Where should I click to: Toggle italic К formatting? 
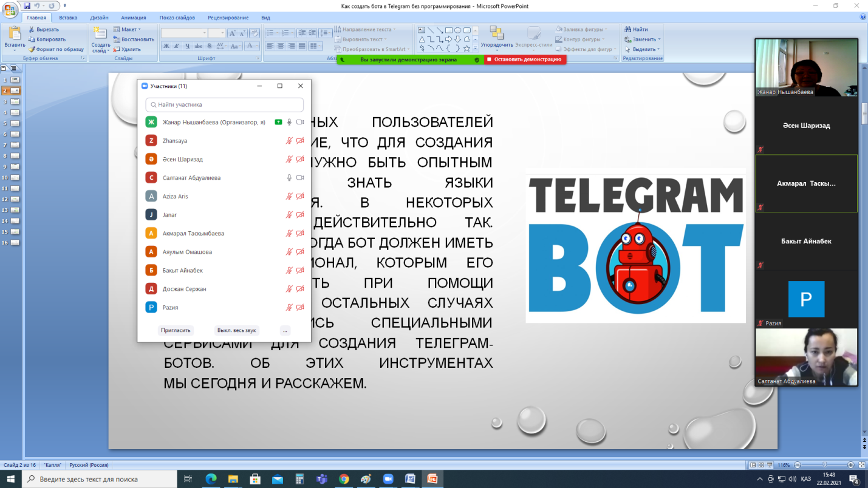177,46
